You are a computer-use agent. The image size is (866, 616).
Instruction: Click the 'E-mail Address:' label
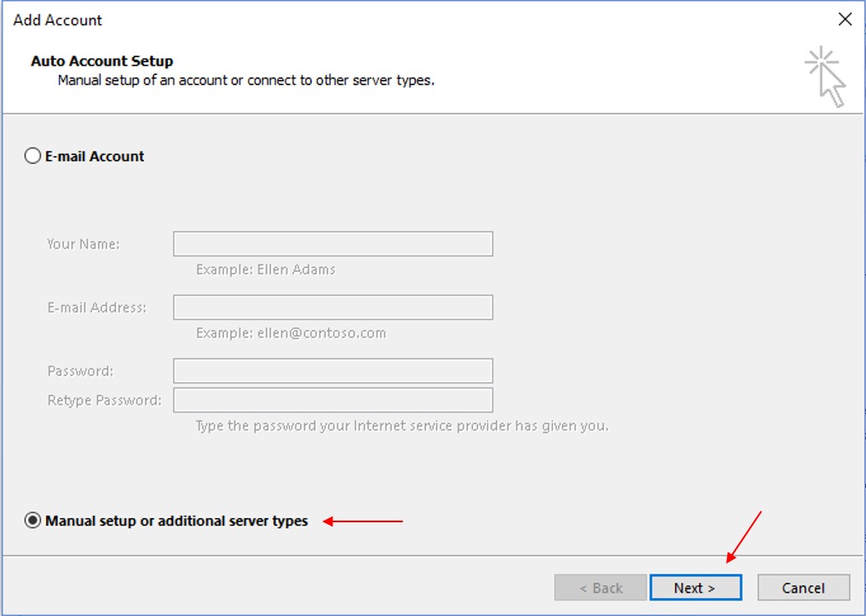click(97, 308)
